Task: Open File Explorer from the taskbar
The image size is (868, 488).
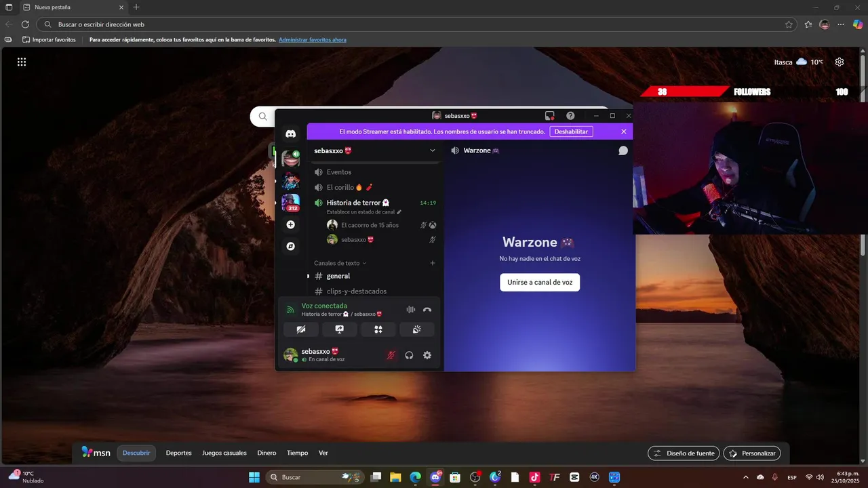Action: [x=395, y=477]
